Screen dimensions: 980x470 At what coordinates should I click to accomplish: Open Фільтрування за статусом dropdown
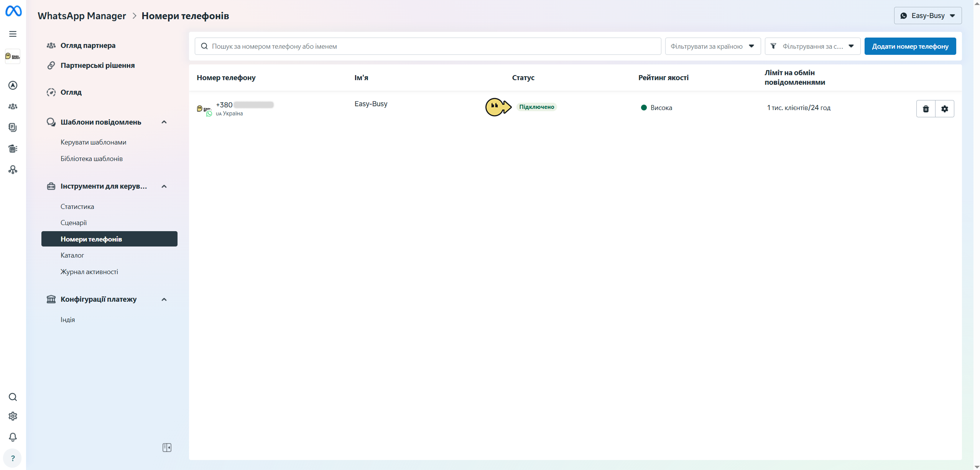[812, 46]
